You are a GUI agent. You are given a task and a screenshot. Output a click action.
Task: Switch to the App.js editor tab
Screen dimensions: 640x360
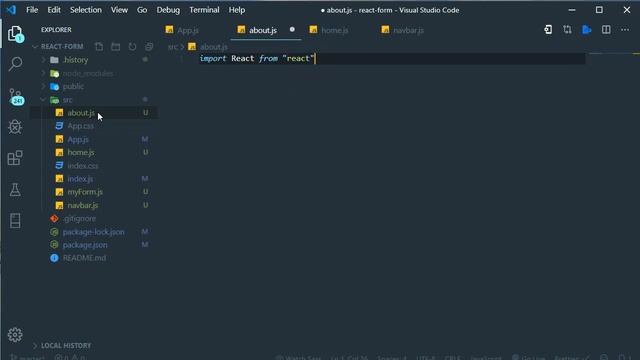coord(188,30)
